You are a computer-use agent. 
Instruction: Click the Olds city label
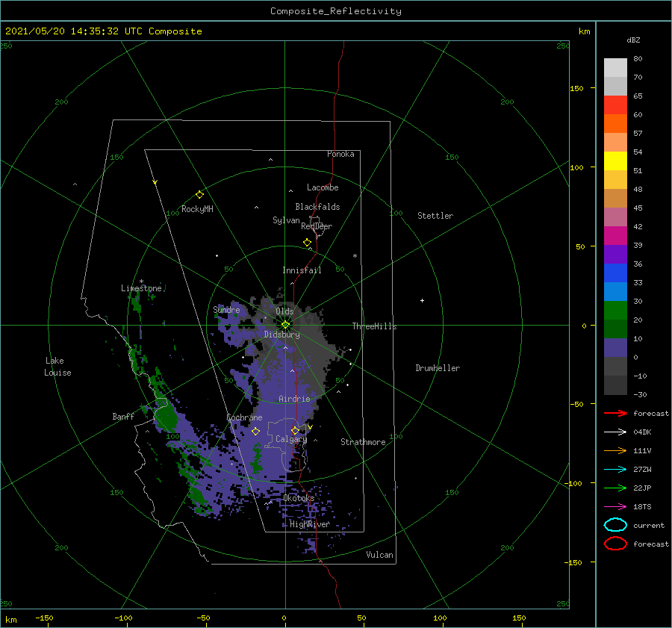(284, 311)
